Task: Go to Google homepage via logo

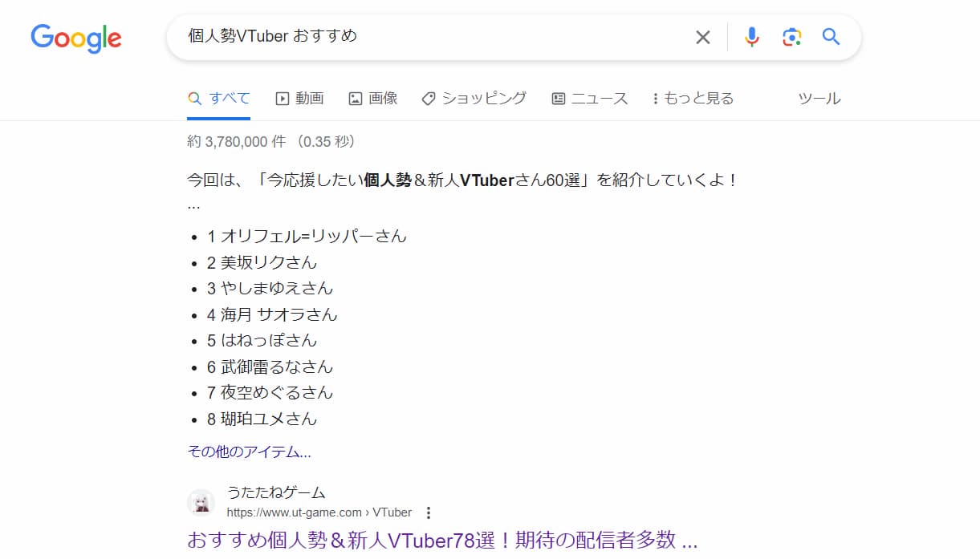Action: [76, 38]
